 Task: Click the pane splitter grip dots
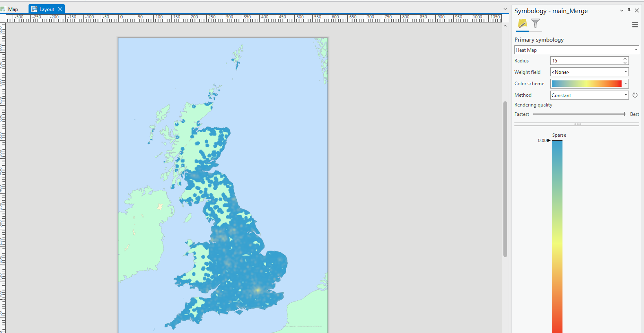point(578,124)
